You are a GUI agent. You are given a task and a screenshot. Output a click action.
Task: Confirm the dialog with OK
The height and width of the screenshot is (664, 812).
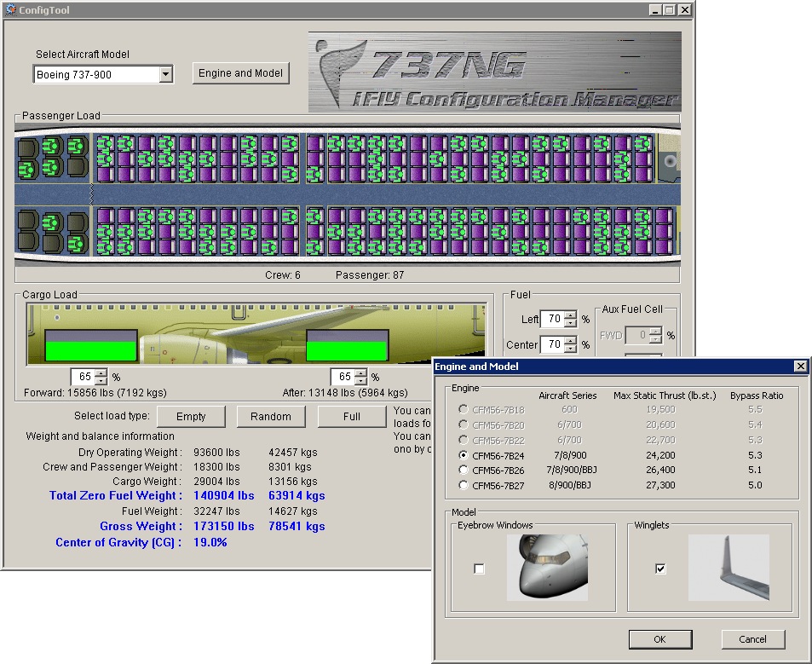coord(660,639)
